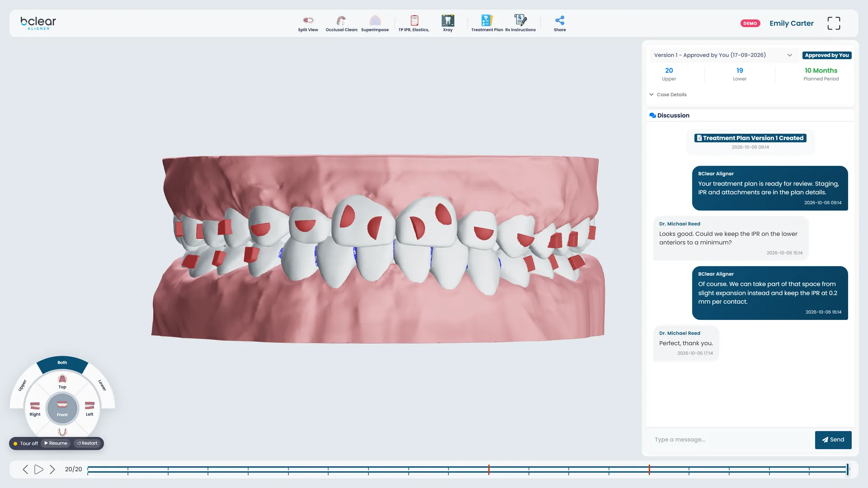The height and width of the screenshot is (488, 868).
Task: Advance to the next stage
Action: [x=52, y=469]
